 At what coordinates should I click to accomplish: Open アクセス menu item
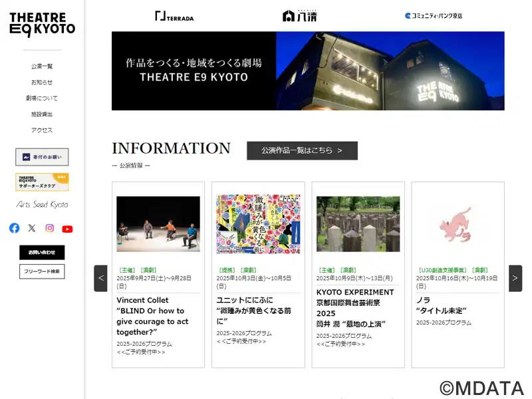coord(42,130)
